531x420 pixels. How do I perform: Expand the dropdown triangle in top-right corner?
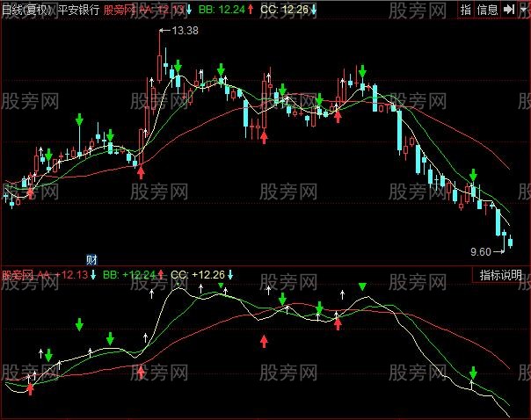tap(523, 10)
